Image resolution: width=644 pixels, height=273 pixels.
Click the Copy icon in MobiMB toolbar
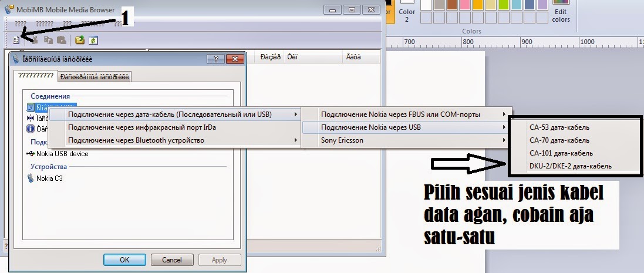[x=49, y=41]
